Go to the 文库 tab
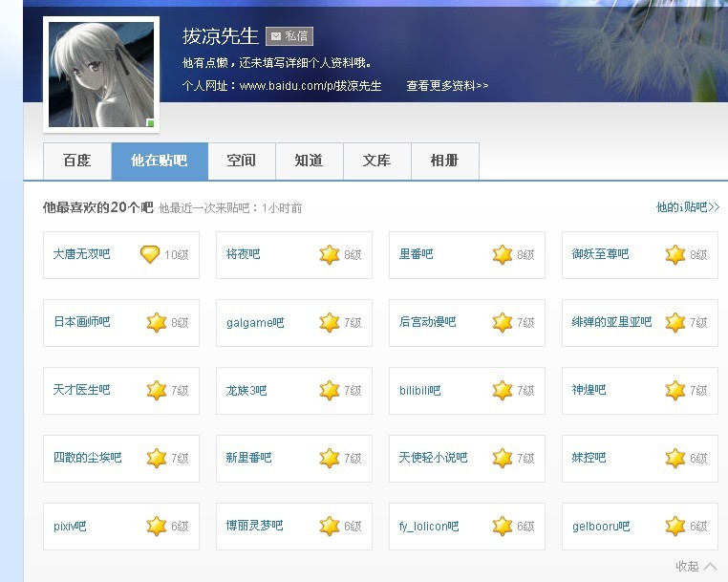The image size is (728, 582). click(377, 161)
